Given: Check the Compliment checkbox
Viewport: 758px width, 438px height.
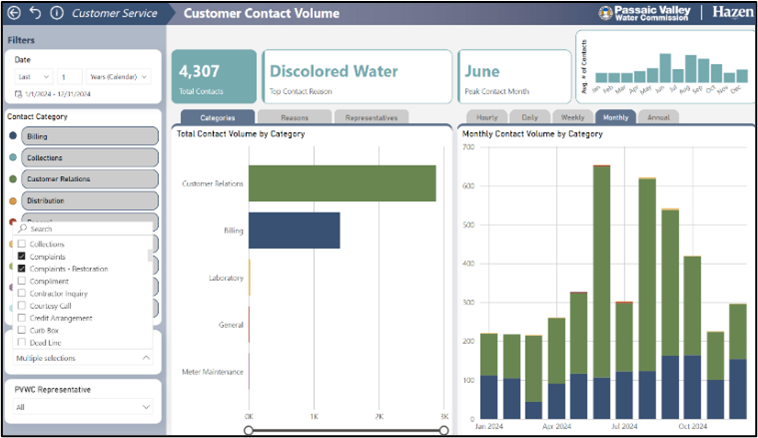Looking at the screenshot, I should [22, 281].
